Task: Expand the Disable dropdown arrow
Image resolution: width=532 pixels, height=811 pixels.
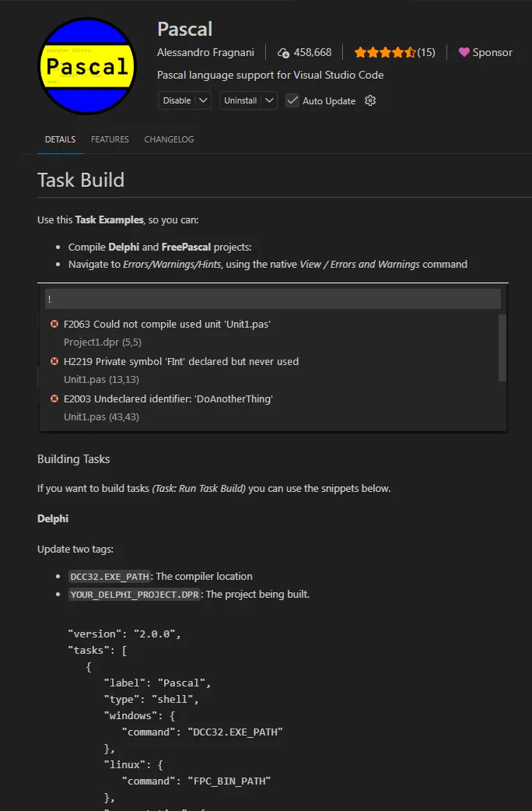Action: tap(203, 100)
